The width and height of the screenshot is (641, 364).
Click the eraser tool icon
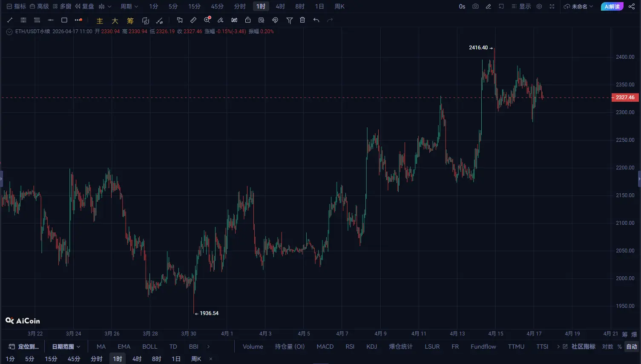[x=221, y=20]
